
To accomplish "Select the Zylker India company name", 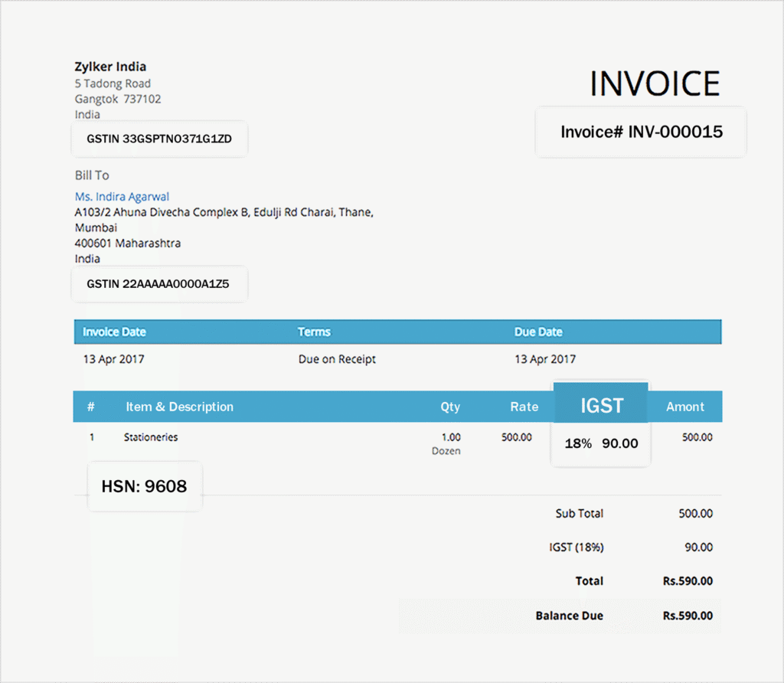I will (x=110, y=67).
